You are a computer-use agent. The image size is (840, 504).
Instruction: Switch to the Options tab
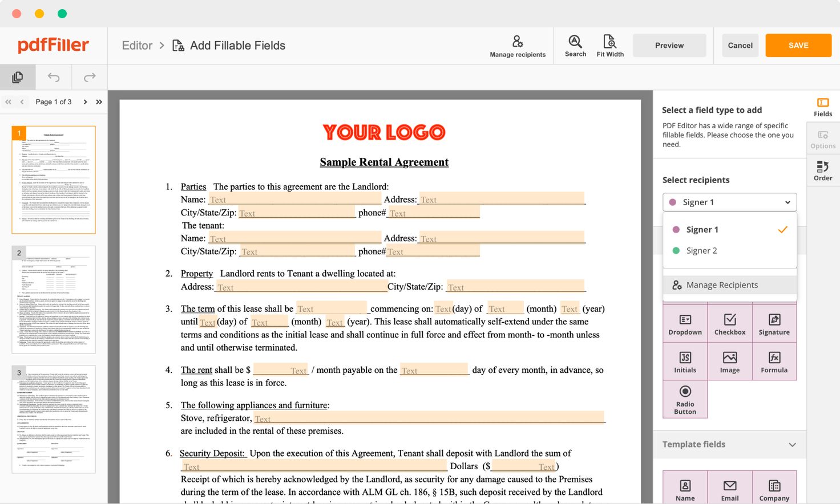tap(822, 139)
